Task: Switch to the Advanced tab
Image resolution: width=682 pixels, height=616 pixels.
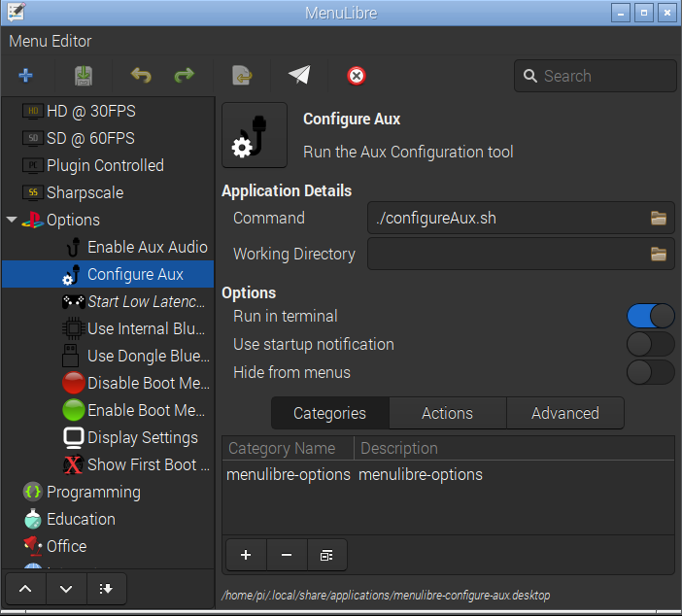Action: tap(565, 413)
